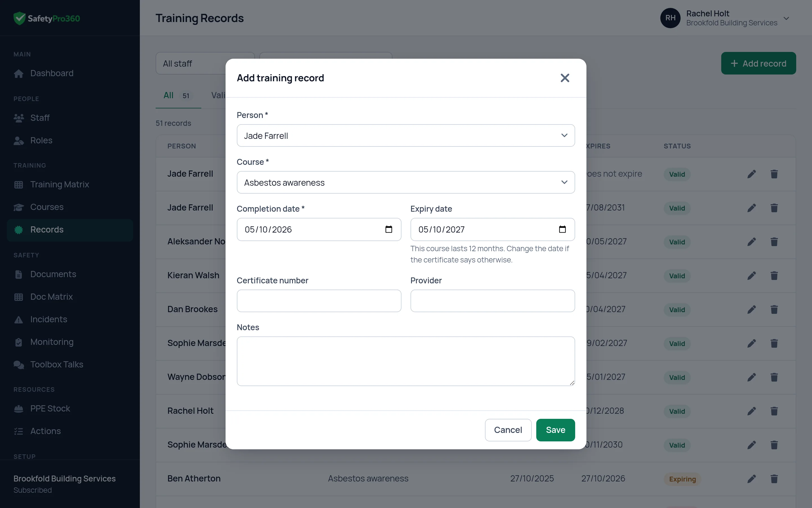This screenshot has width=812, height=508.
Task: Open the Training Matrix page
Action: coord(70,185)
